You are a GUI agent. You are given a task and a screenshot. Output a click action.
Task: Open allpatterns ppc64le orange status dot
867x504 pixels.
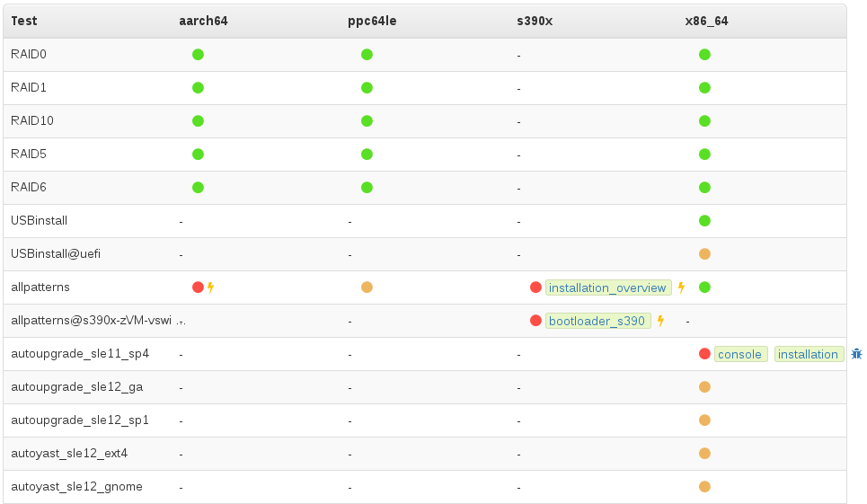(x=367, y=287)
